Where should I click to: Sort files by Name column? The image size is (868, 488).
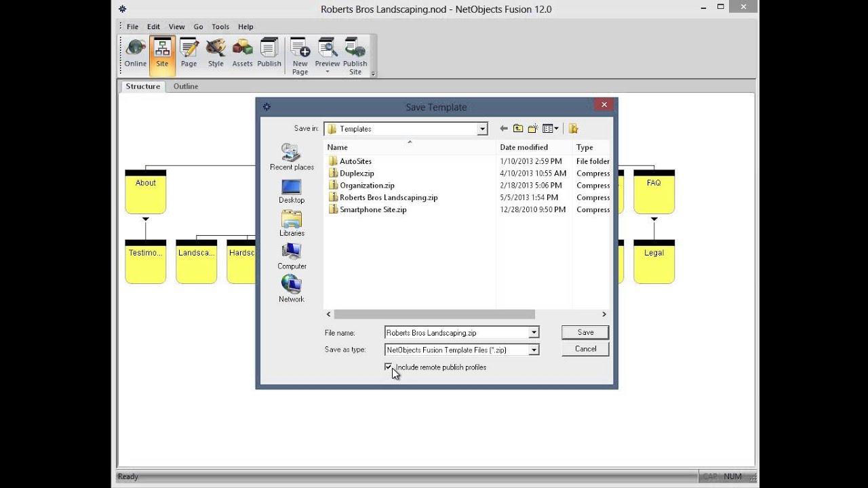(x=410, y=147)
